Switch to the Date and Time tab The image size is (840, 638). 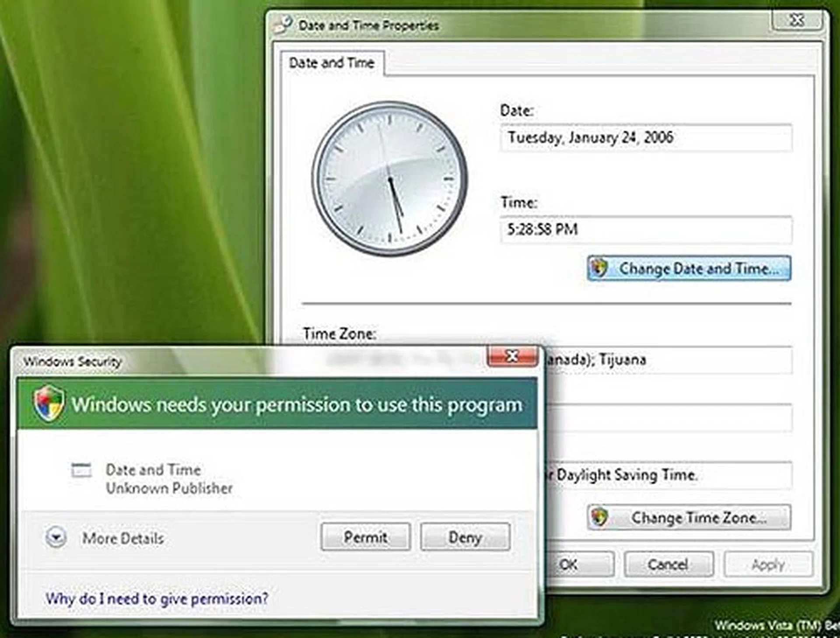tap(331, 62)
